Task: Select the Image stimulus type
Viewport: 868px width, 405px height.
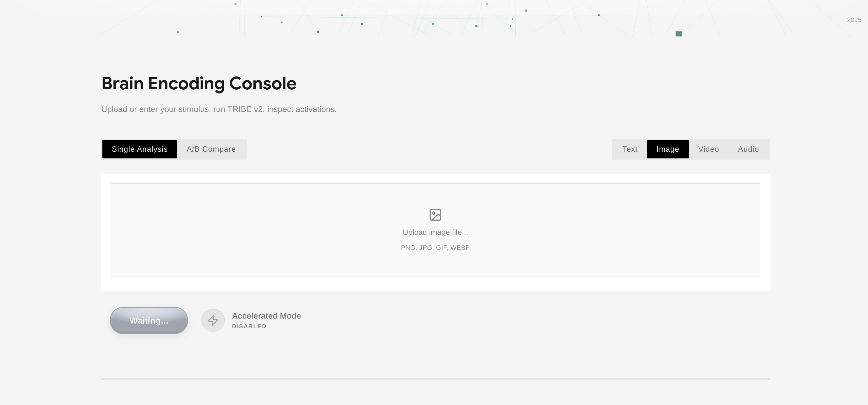Action: click(668, 149)
